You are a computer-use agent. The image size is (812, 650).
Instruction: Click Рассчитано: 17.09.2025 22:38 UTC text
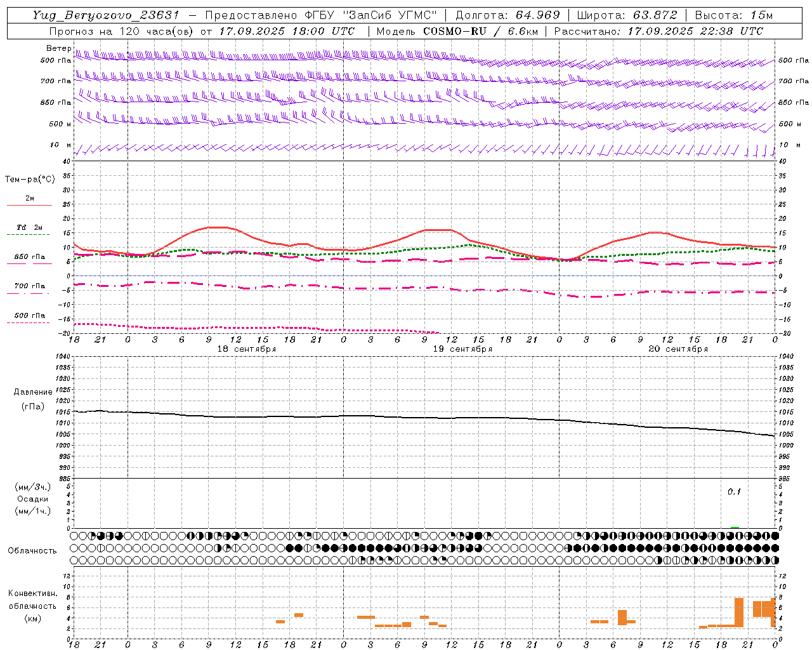(x=658, y=31)
